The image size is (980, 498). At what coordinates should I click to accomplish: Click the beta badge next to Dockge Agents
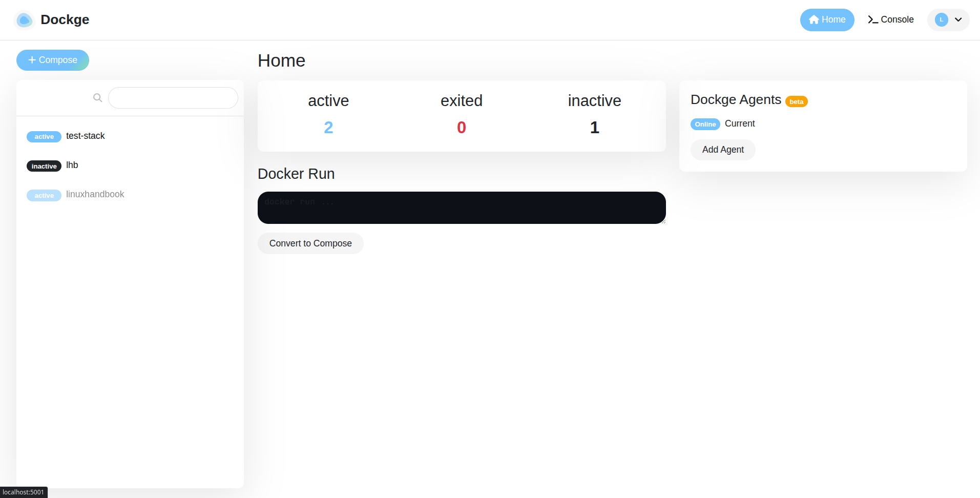[796, 101]
